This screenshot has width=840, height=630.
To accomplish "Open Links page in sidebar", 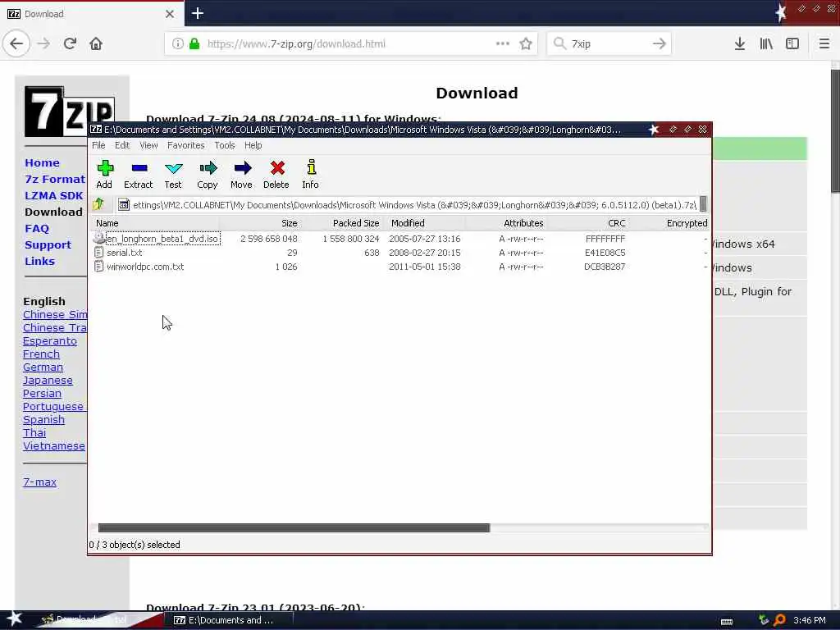I will pos(39,261).
